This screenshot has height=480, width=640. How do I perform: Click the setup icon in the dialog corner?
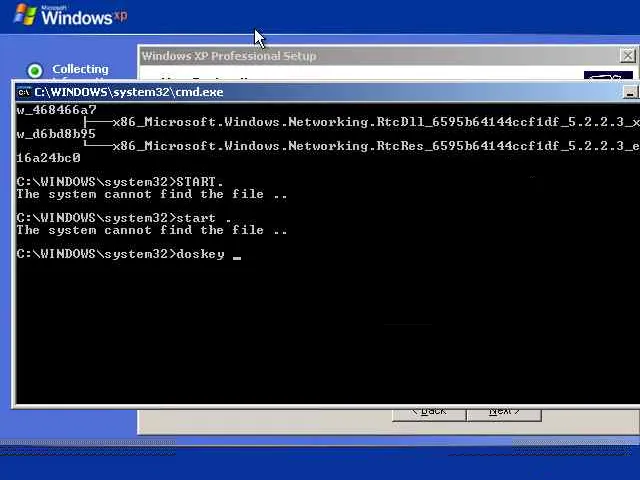[608, 76]
